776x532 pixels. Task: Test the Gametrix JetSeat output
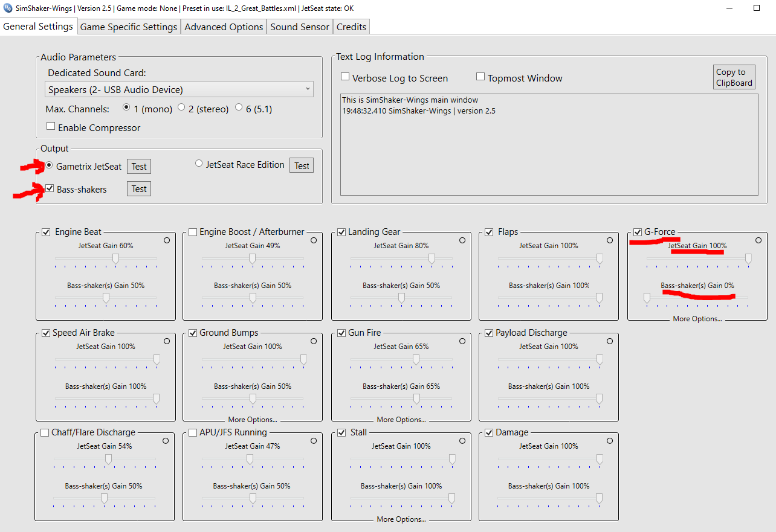pos(139,166)
